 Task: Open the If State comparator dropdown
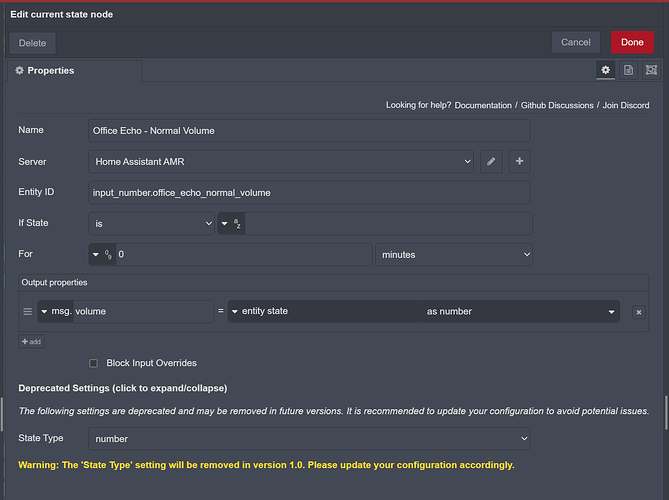[x=151, y=223]
